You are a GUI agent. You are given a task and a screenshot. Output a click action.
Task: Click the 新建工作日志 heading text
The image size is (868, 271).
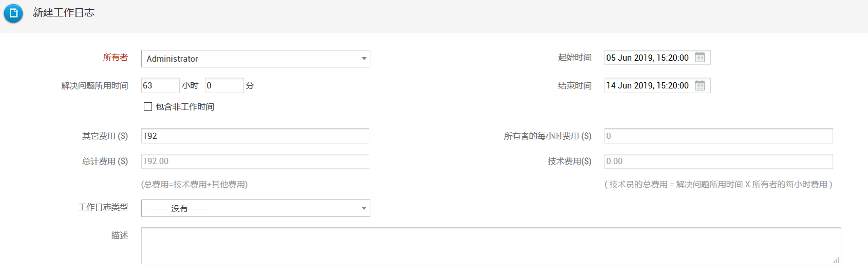pos(64,12)
